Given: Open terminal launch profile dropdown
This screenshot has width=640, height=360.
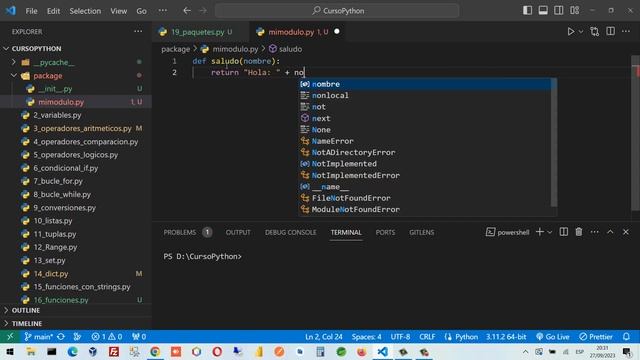Looking at the screenshot, I should (x=549, y=232).
